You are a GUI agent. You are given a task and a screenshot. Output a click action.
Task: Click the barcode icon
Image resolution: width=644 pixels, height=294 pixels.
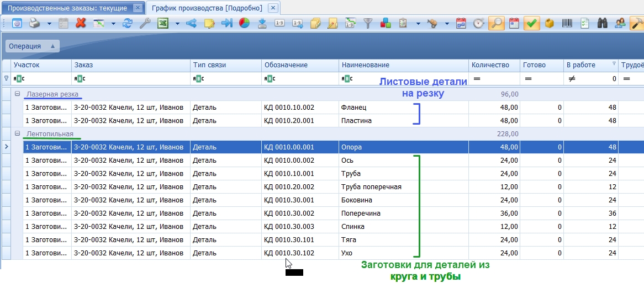point(567,24)
